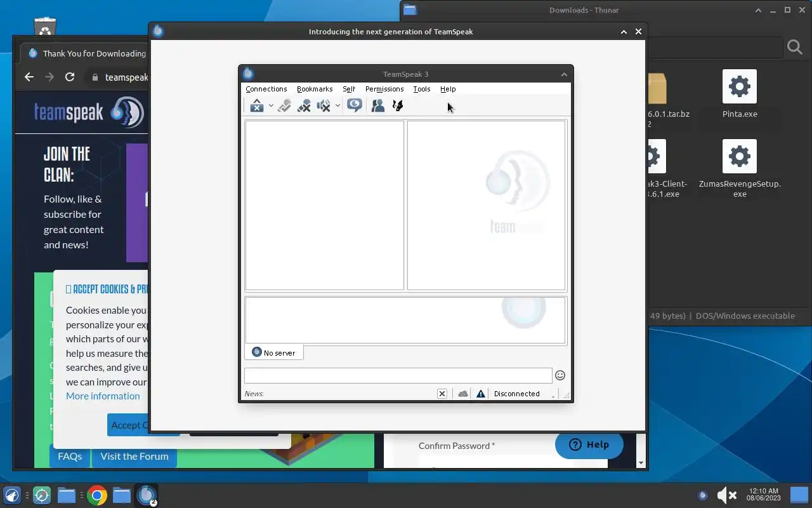Click the away-status toolbar icon in TeamSpeak
Screen dimensions: 812x508
click(256, 106)
